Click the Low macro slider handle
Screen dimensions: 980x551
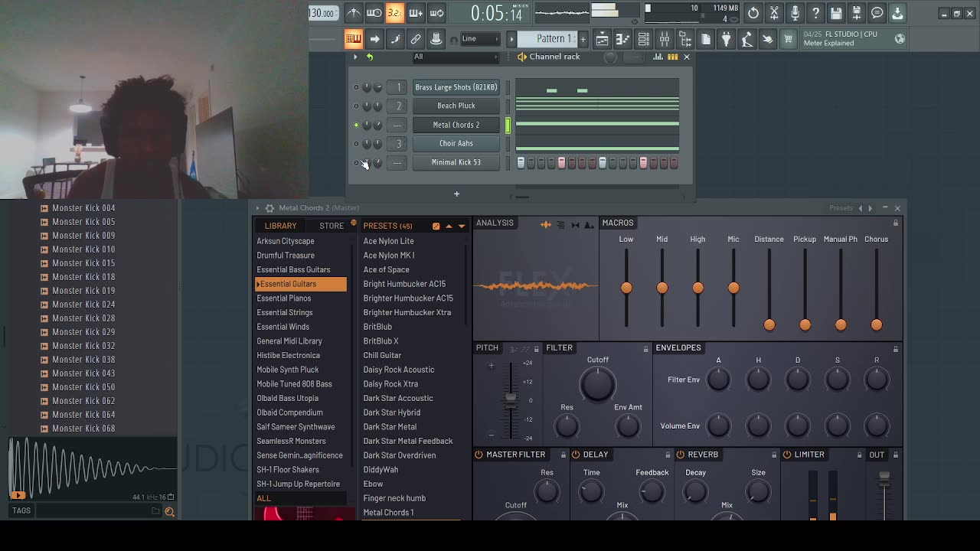point(626,288)
